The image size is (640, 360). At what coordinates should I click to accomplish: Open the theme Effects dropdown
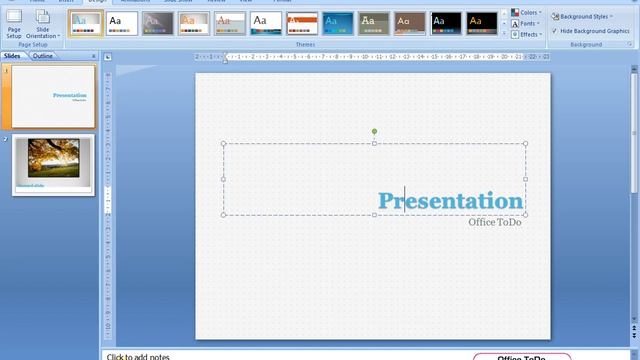(x=527, y=35)
